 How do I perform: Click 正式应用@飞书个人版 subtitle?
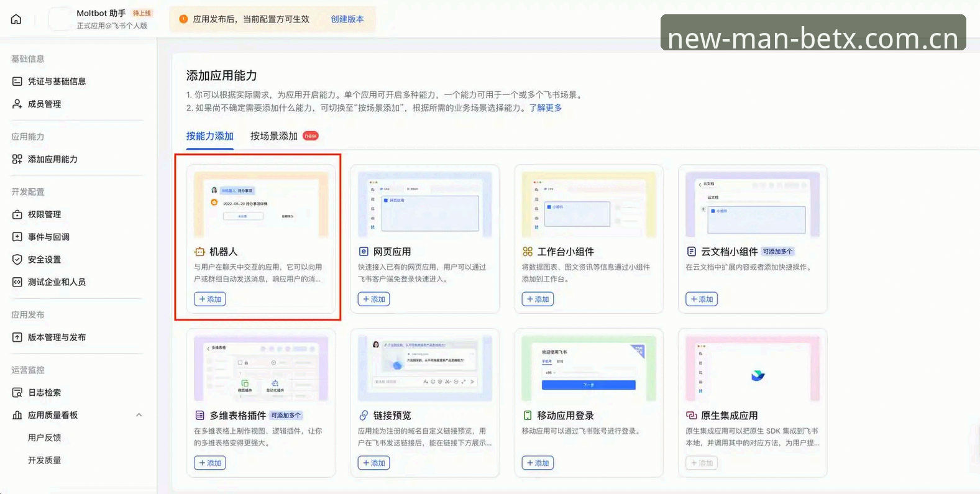pyautogui.click(x=112, y=26)
